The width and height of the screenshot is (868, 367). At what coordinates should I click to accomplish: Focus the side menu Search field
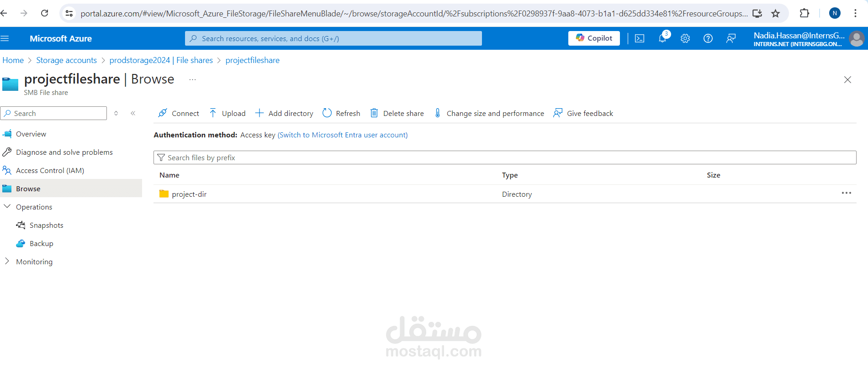point(54,113)
